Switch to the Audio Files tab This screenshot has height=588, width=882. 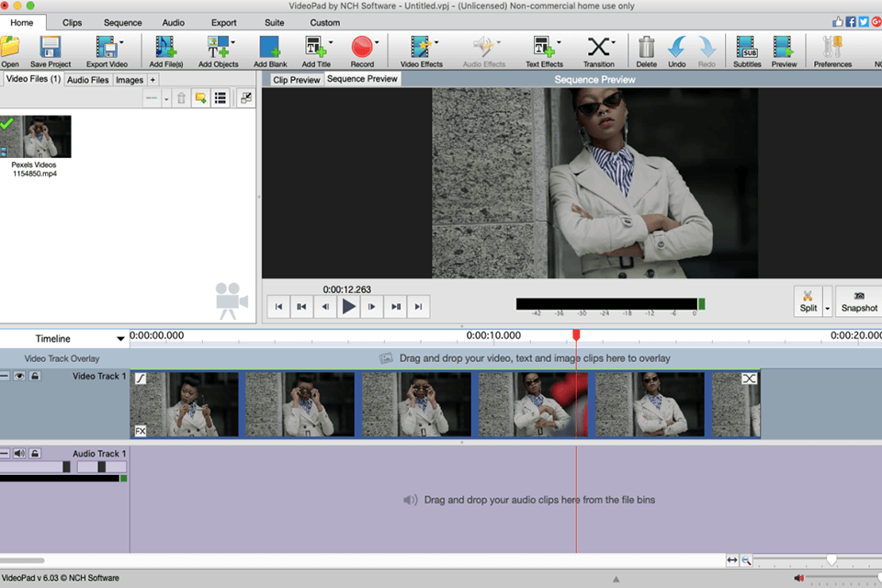click(x=88, y=80)
